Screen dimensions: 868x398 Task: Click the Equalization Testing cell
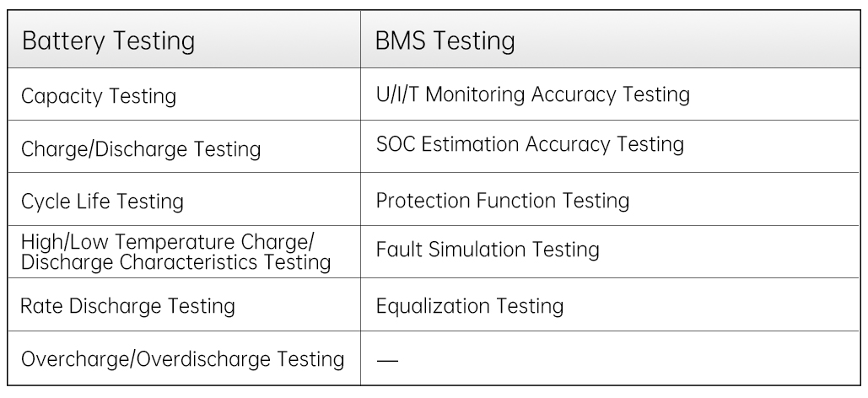pos(470,305)
